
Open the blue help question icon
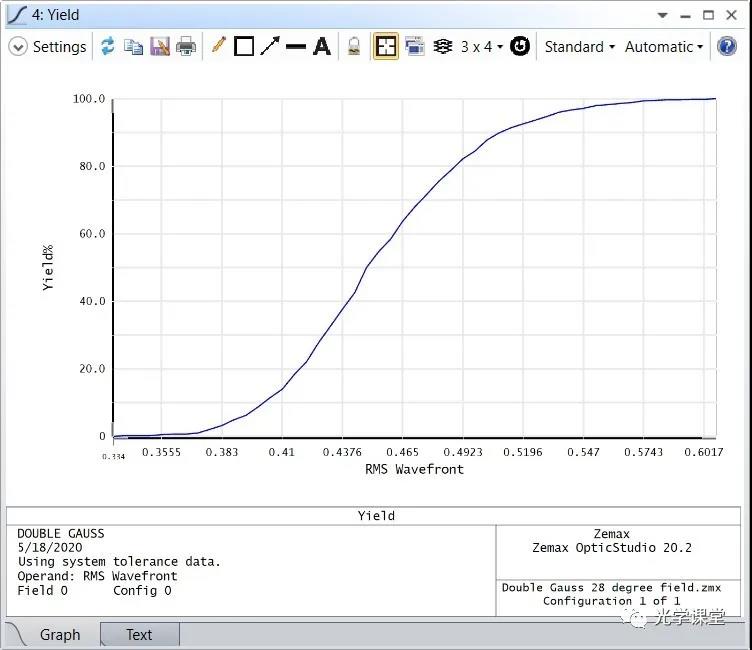click(x=727, y=47)
